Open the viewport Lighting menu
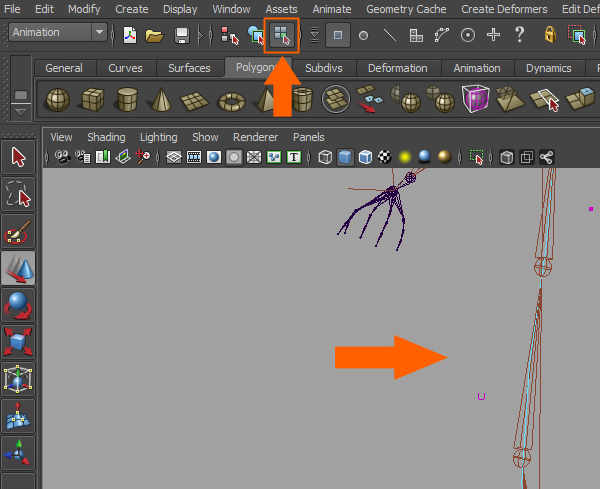Screen dimensions: 600x489 158,137
